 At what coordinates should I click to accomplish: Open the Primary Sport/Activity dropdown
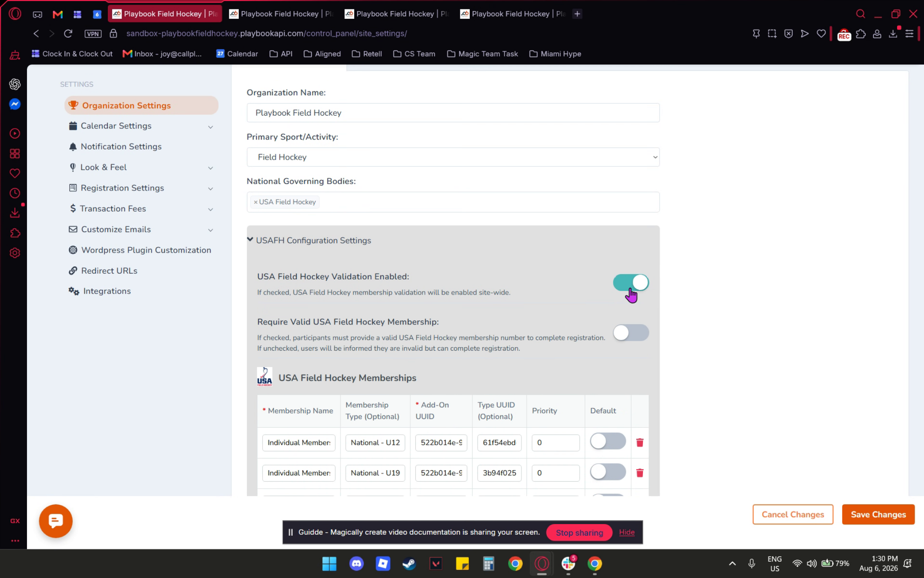pos(453,157)
